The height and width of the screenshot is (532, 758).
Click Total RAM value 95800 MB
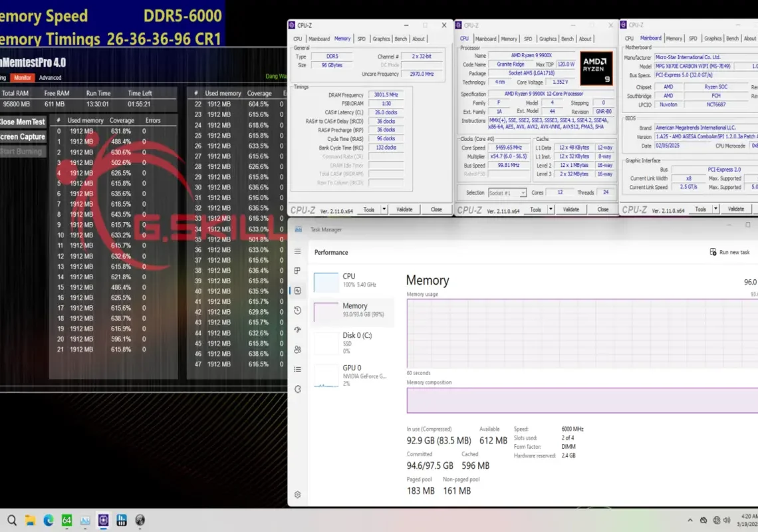[17, 104]
